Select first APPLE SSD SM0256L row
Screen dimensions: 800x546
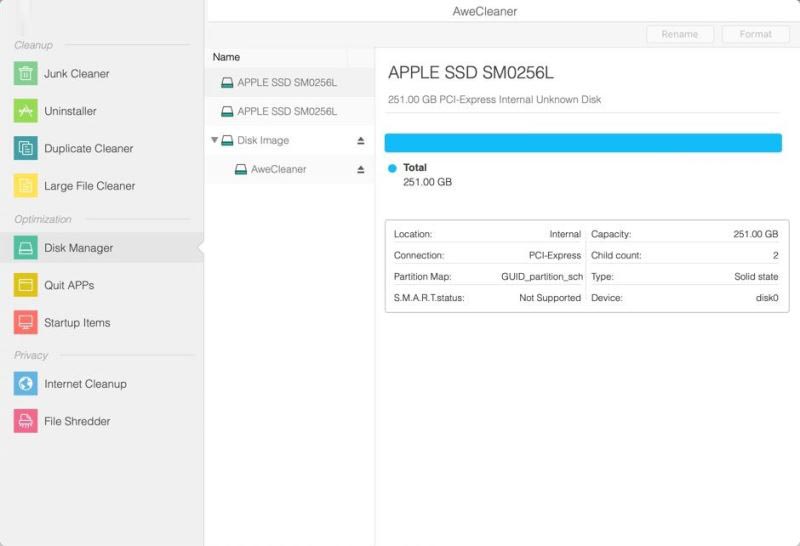289,83
